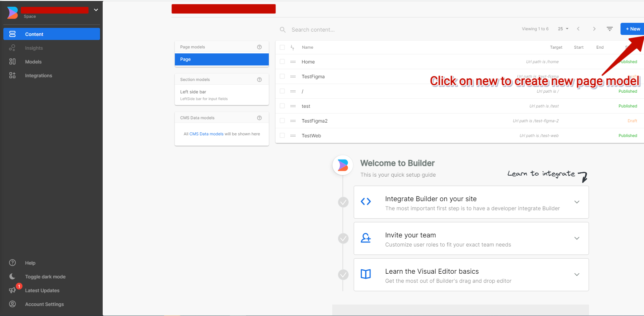The height and width of the screenshot is (316, 644).
Task: Open the Content section
Action: 52,34
